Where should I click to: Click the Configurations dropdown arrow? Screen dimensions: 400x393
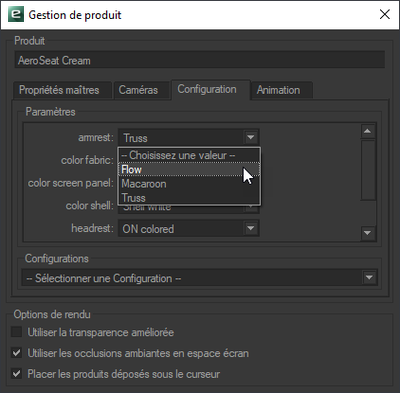[369, 278]
